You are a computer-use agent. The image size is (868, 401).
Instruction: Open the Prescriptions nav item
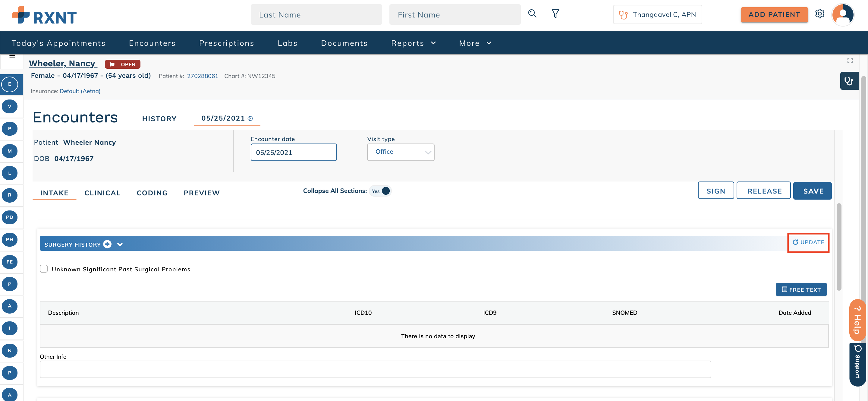[226, 43]
